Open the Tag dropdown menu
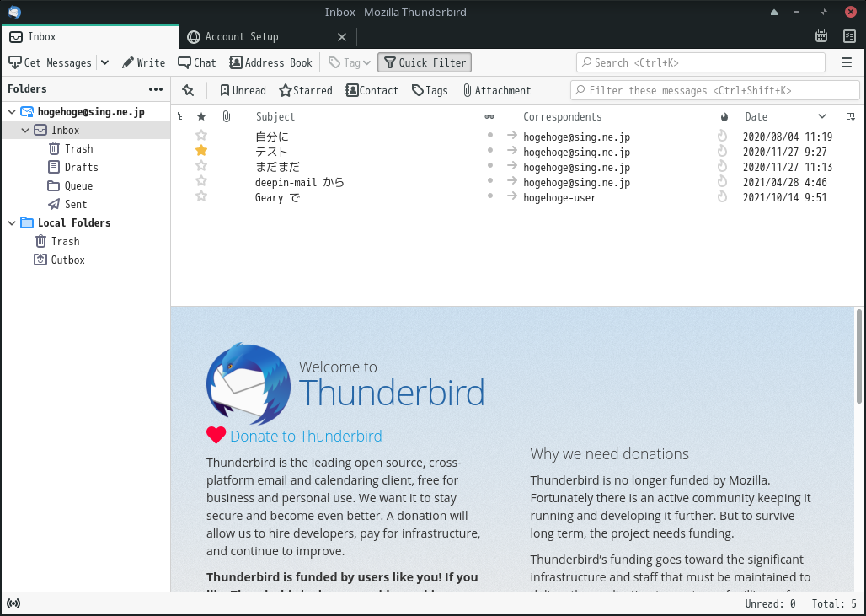Screen dimensions: 866x616 tap(349, 62)
